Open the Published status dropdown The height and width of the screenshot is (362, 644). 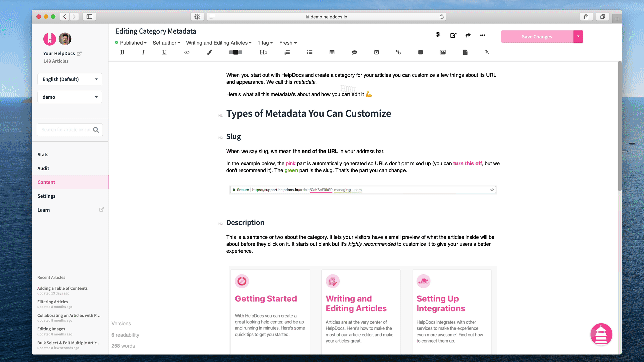pos(131,43)
